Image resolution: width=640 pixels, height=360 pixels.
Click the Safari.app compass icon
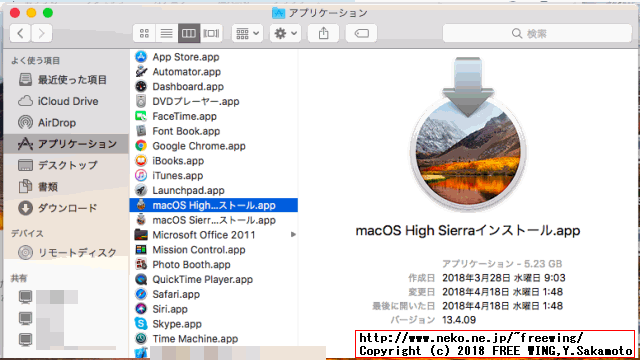click(x=141, y=294)
